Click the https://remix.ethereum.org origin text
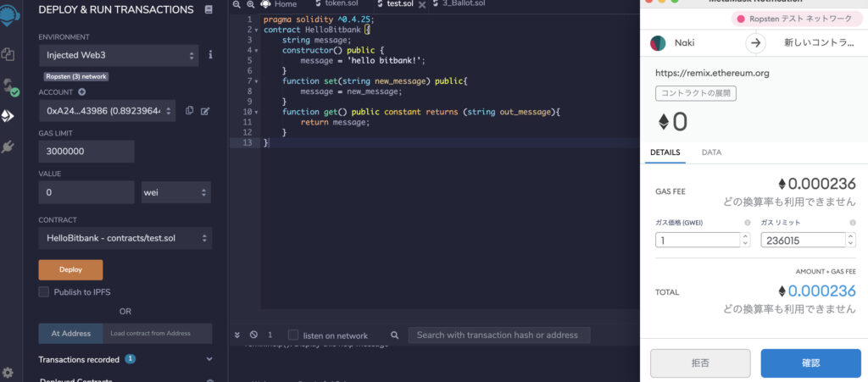The height and width of the screenshot is (382, 868). pos(712,73)
